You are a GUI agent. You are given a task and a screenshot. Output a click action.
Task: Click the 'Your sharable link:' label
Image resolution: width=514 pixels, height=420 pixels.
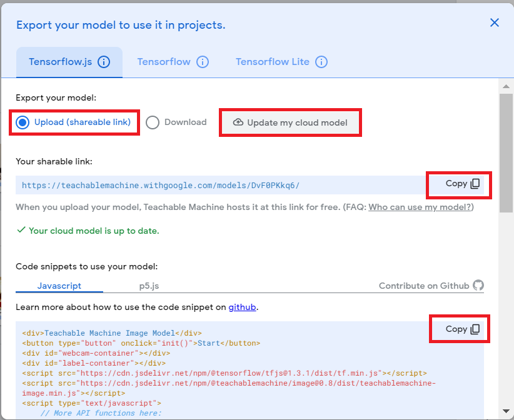click(x=54, y=161)
